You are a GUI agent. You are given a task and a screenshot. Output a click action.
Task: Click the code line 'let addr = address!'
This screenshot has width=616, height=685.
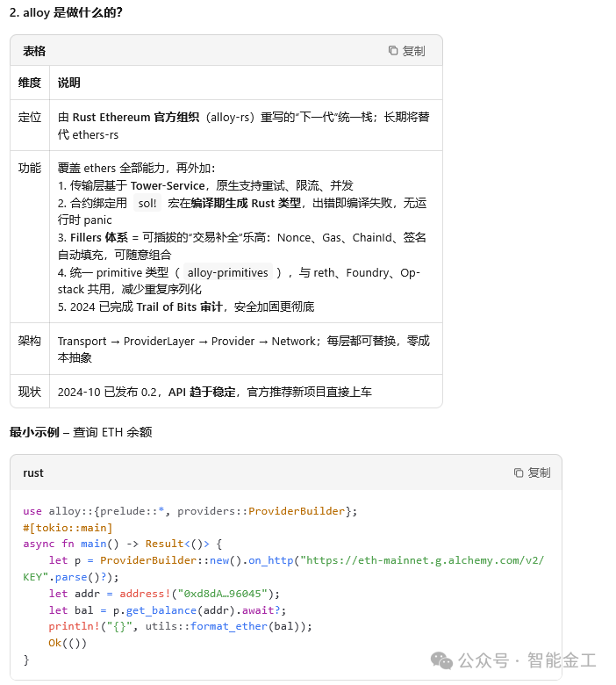[164, 594]
